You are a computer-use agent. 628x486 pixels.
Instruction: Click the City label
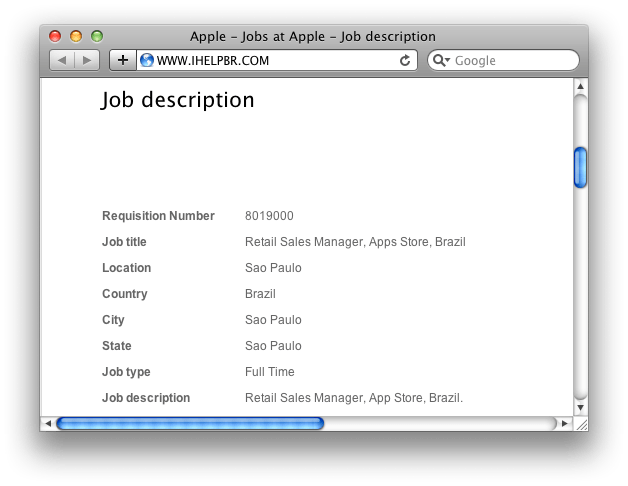(x=113, y=320)
